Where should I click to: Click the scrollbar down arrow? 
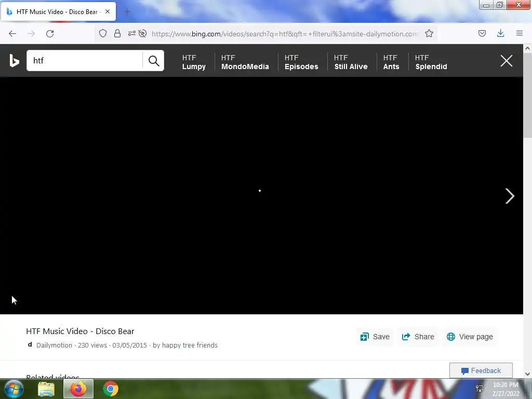coord(527,374)
